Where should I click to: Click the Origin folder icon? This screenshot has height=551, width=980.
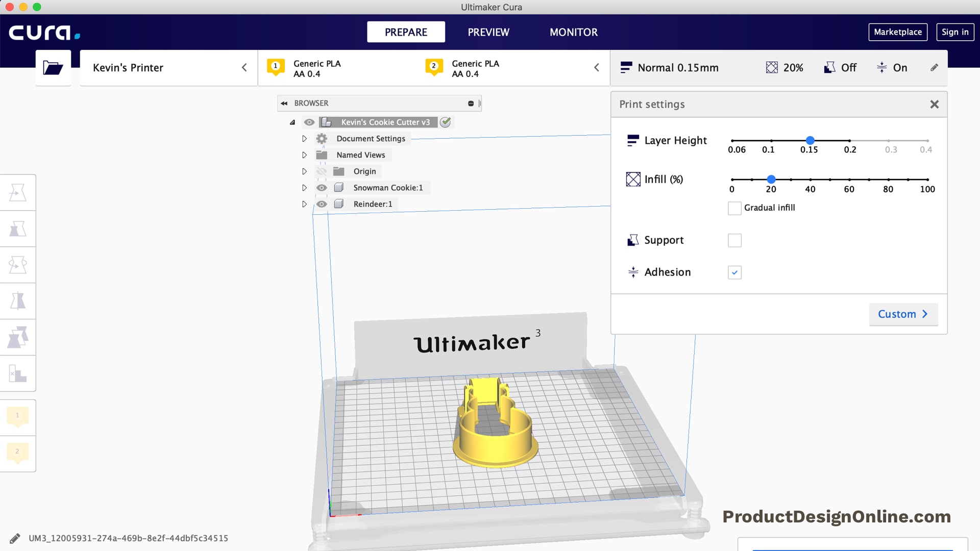pos(339,171)
